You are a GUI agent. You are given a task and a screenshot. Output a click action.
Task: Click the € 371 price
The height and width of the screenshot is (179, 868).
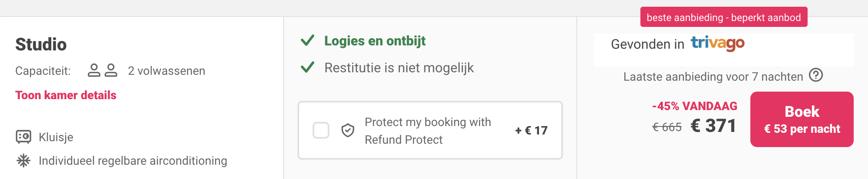tap(713, 126)
